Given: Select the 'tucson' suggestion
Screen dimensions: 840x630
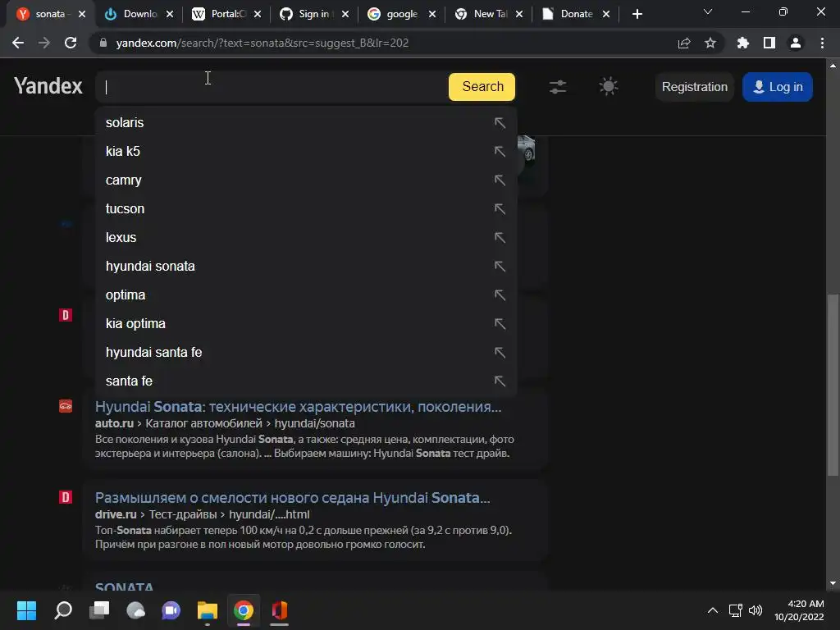Looking at the screenshot, I should coord(306,209).
